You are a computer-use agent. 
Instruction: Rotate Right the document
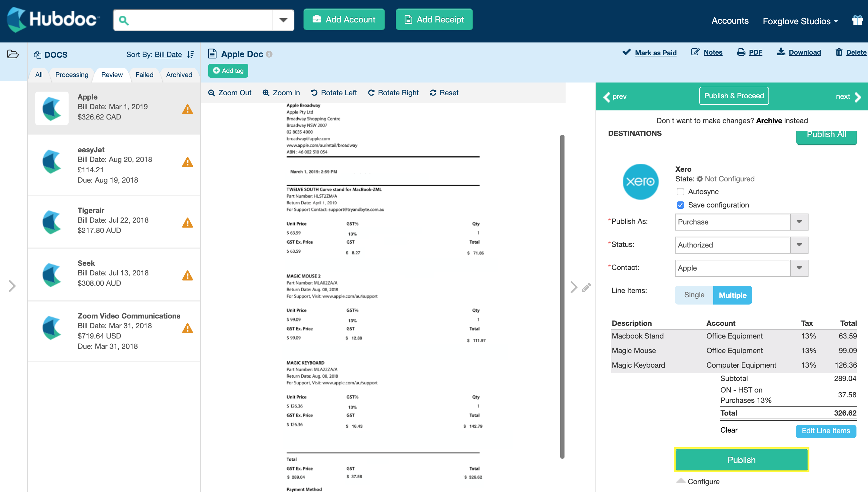click(x=393, y=93)
